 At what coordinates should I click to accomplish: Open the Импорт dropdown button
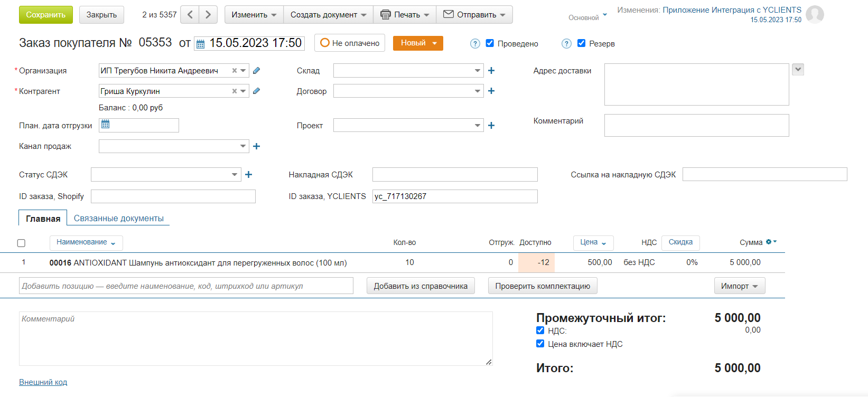(x=740, y=286)
